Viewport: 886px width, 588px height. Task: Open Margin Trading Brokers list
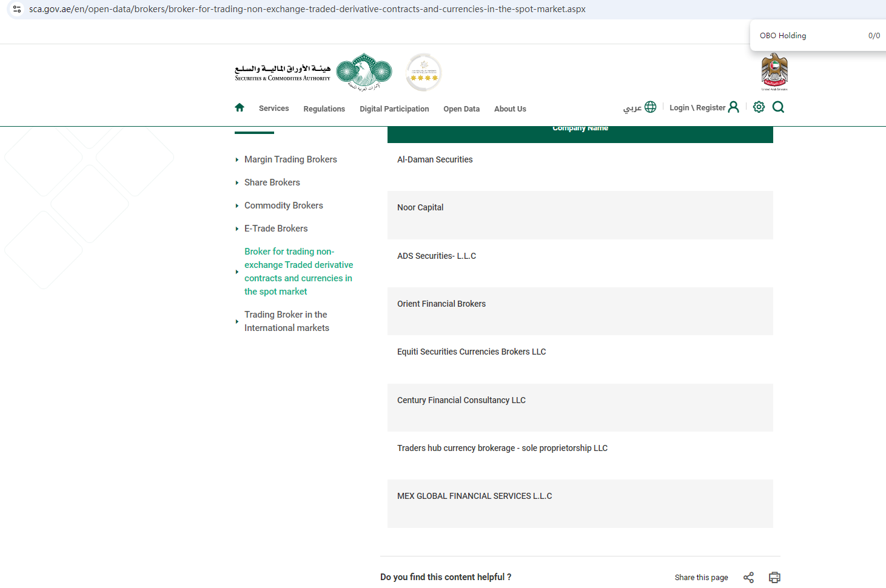(x=290, y=159)
